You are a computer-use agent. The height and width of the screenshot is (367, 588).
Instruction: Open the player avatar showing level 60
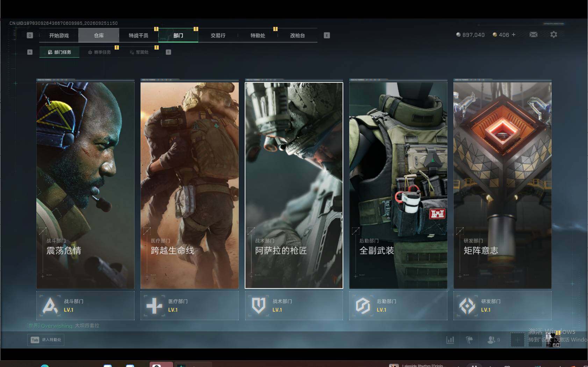553,340
